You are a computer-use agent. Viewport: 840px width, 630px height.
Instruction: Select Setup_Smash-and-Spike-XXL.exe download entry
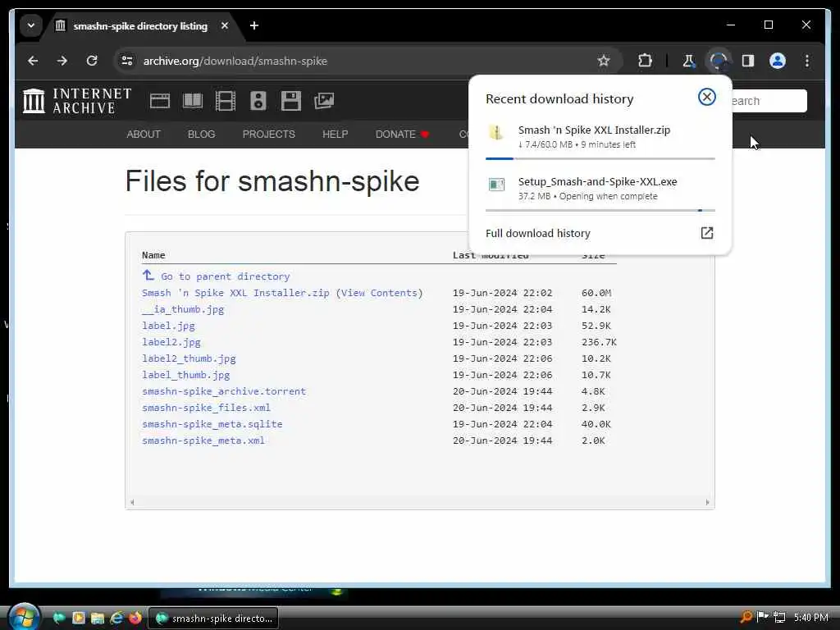pyautogui.click(x=600, y=189)
